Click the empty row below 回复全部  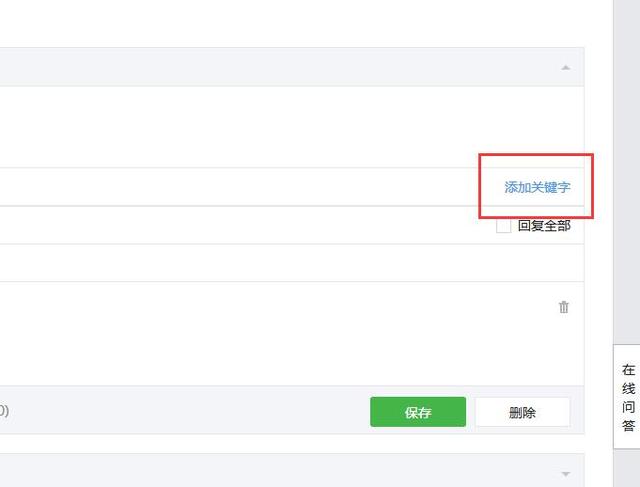click(x=292, y=263)
